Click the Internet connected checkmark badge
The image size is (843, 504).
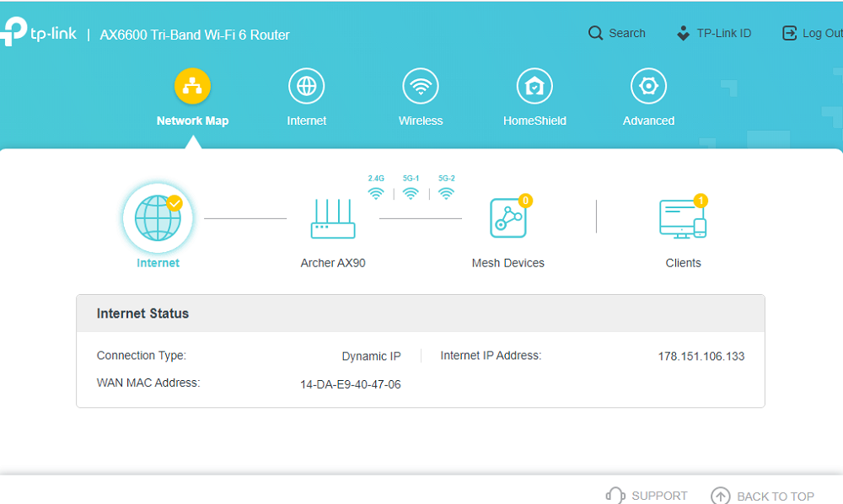click(x=175, y=203)
